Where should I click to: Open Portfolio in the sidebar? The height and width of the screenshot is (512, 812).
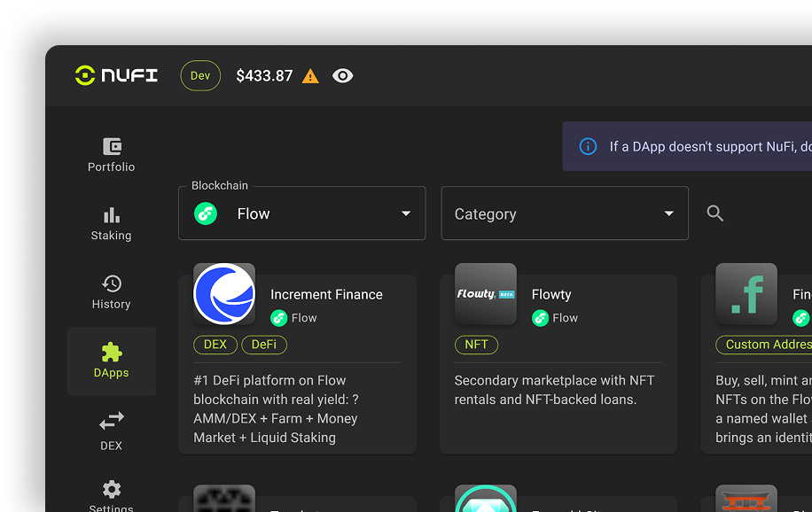[112, 155]
